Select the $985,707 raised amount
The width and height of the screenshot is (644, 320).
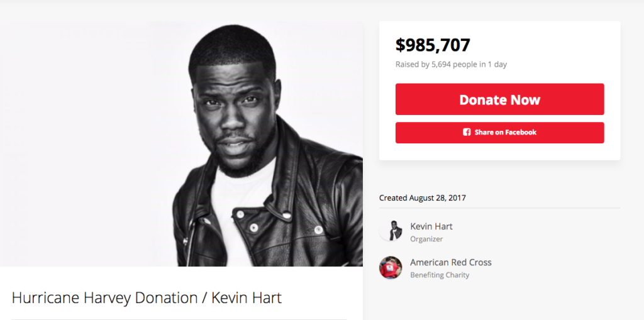point(433,45)
